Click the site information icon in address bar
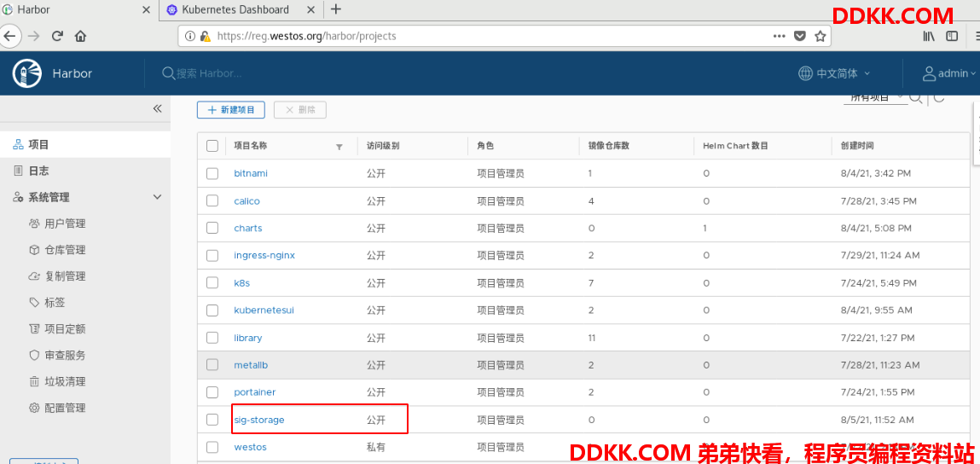 pyautogui.click(x=190, y=37)
